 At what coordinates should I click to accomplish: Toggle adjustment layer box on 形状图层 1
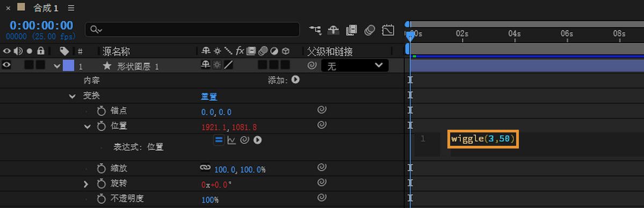click(274, 65)
